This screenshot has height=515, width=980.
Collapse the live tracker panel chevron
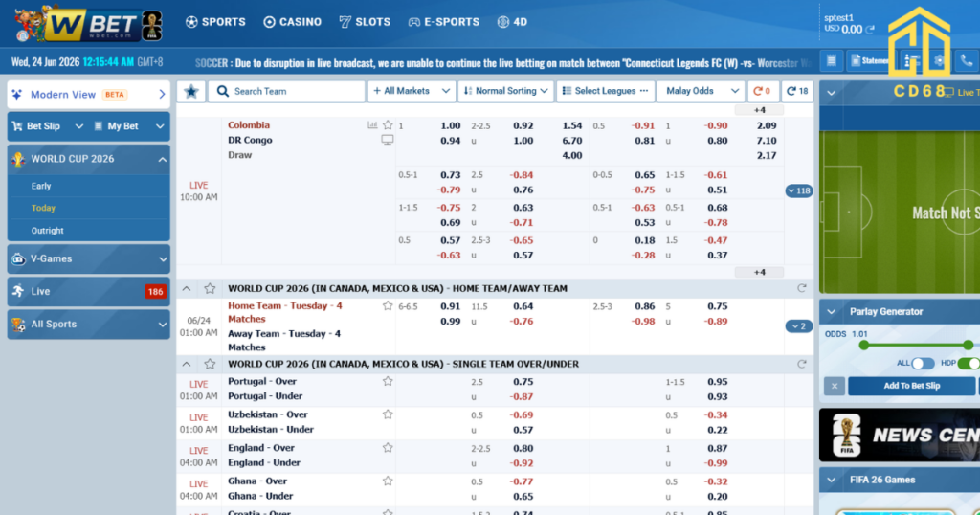(832, 93)
